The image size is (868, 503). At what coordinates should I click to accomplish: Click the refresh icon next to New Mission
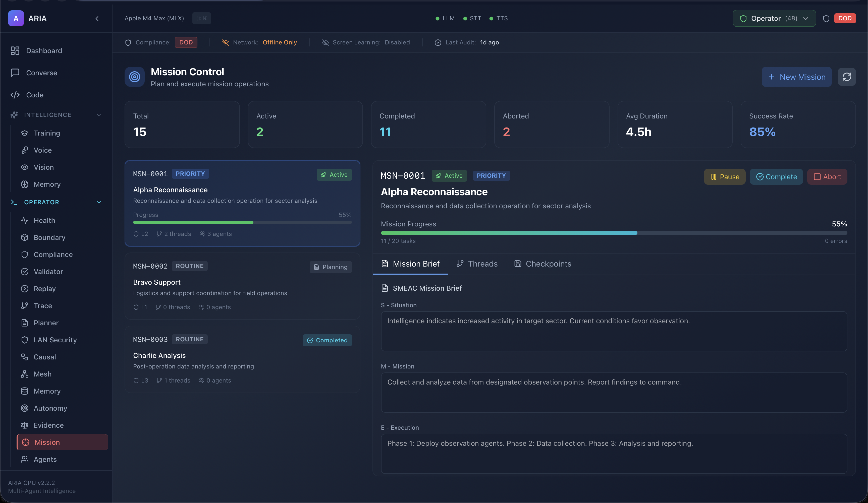coord(847,77)
